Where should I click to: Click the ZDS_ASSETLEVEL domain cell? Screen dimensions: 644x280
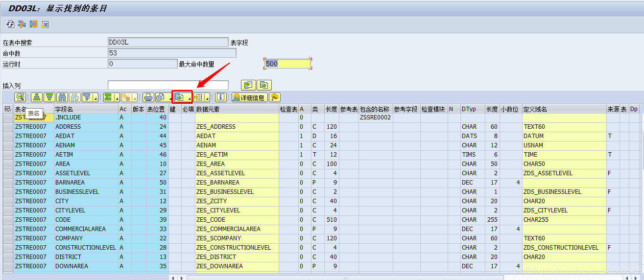[564, 173]
